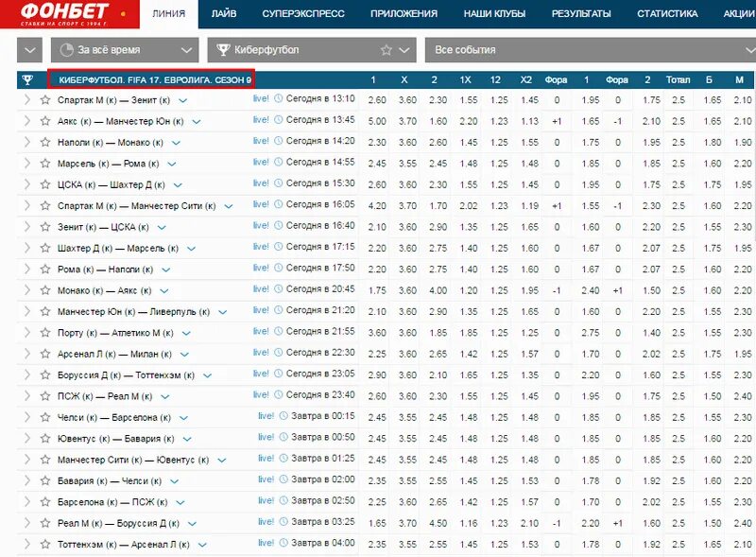
Task: Open markets chevron after Ювентус — Бавария
Action: 187,439
